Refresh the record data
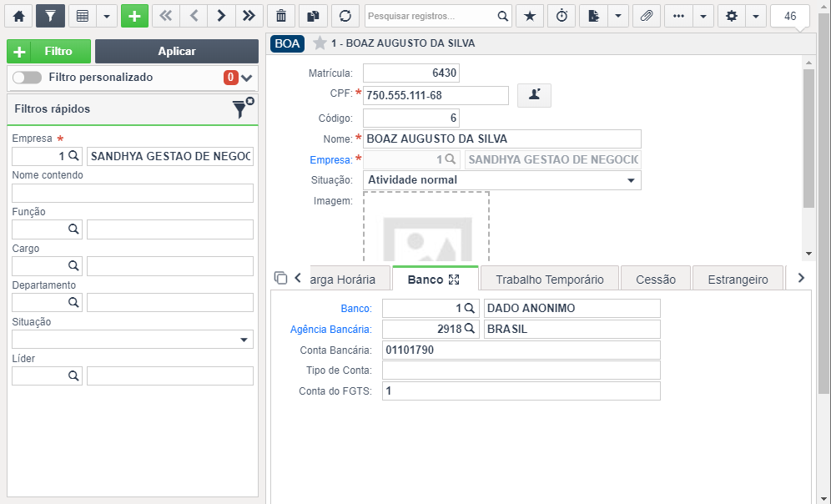The width and height of the screenshot is (831, 504). tap(345, 16)
